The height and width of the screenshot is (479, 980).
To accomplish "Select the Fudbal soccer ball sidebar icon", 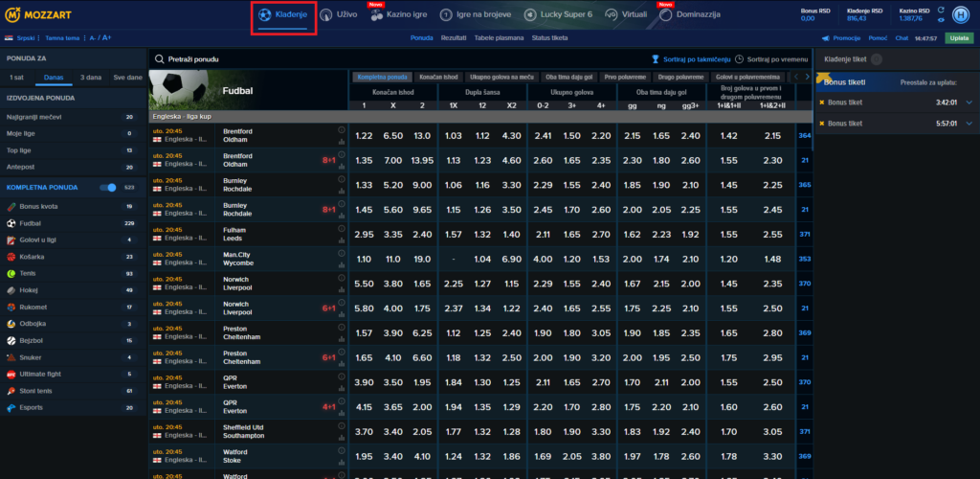I will [11, 222].
